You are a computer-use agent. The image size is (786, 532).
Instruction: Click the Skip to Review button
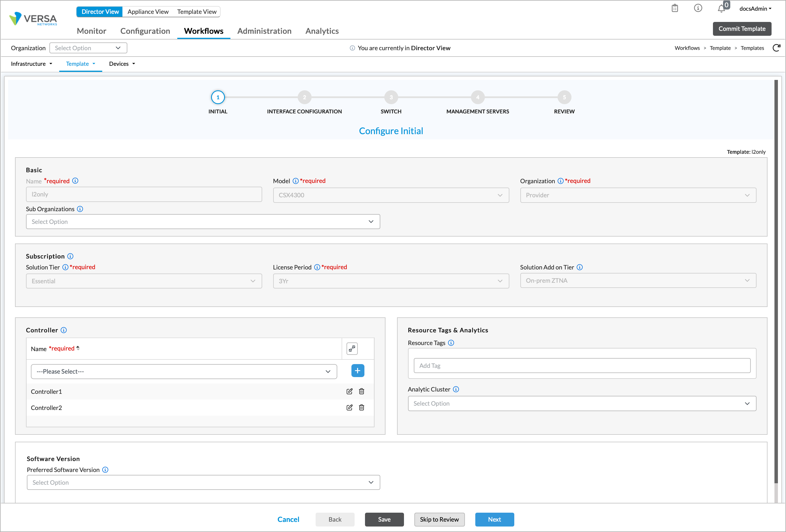[x=439, y=520]
